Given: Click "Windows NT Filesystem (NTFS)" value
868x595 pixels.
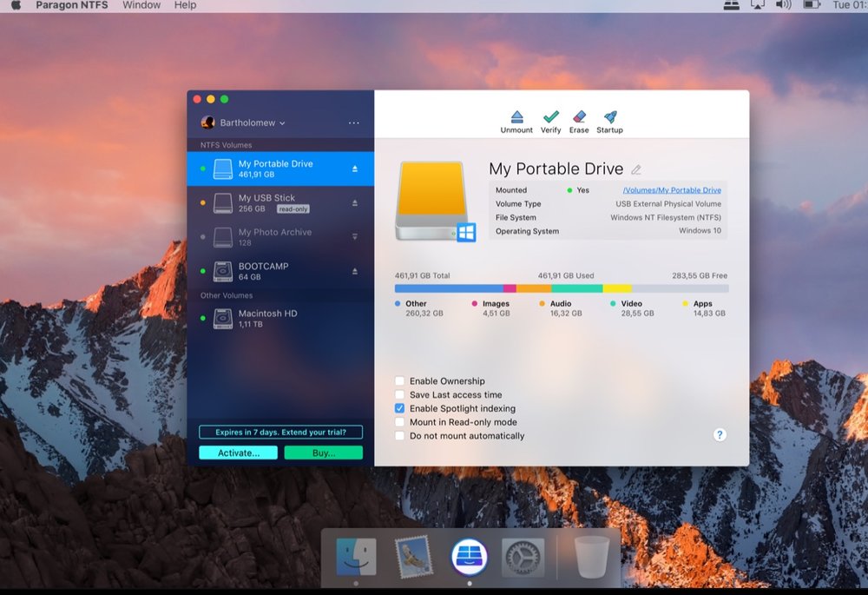Looking at the screenshot, I should pos(666,218).
